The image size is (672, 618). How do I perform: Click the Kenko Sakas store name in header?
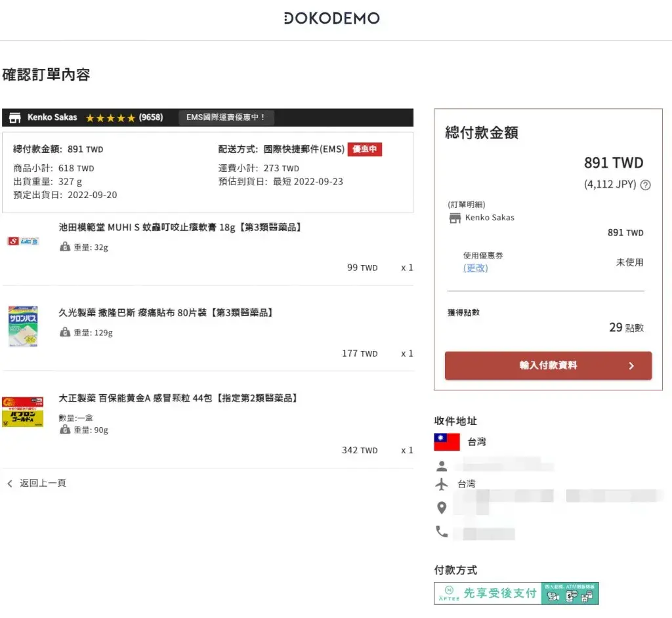(52, 117)
